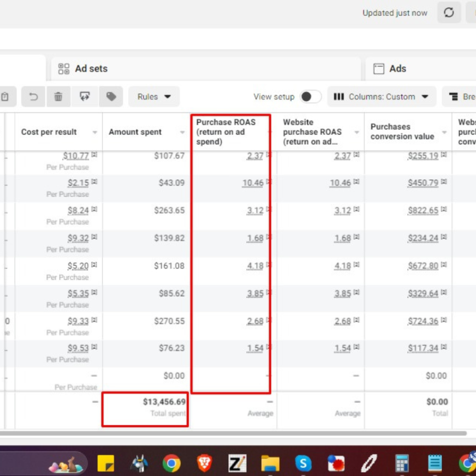This screenshot has height=476, width=476.
Task: Open Cost per result column menu arrow
Action: pos(95,132)
